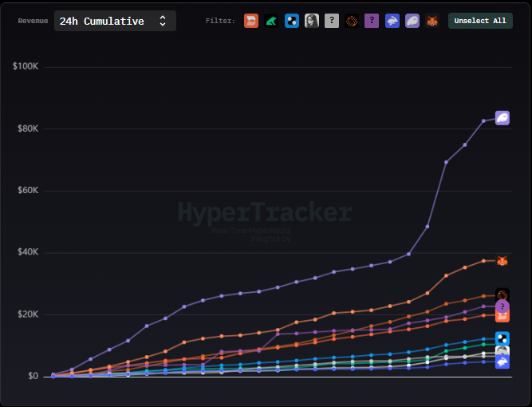Click the $20K axis label
The width and height of the screenshot is (532, 407).
(28, 314)
